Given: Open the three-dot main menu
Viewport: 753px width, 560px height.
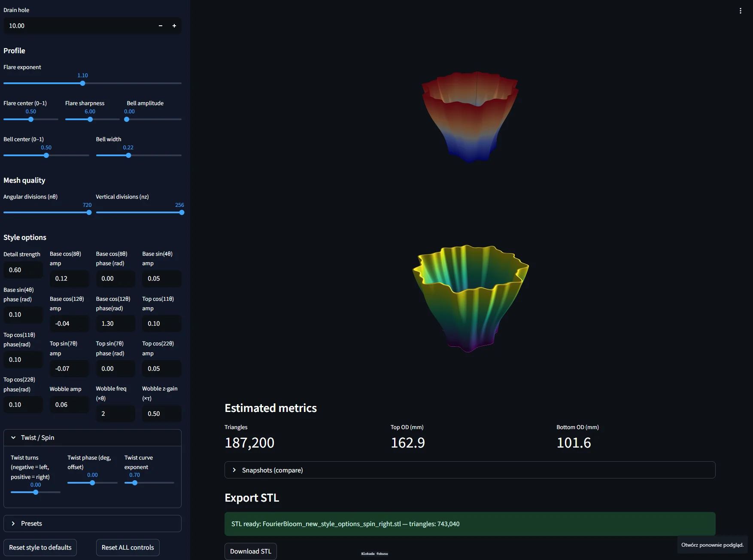Looking at the screenshot, I should pyautogui.click(x=740, y=11).
